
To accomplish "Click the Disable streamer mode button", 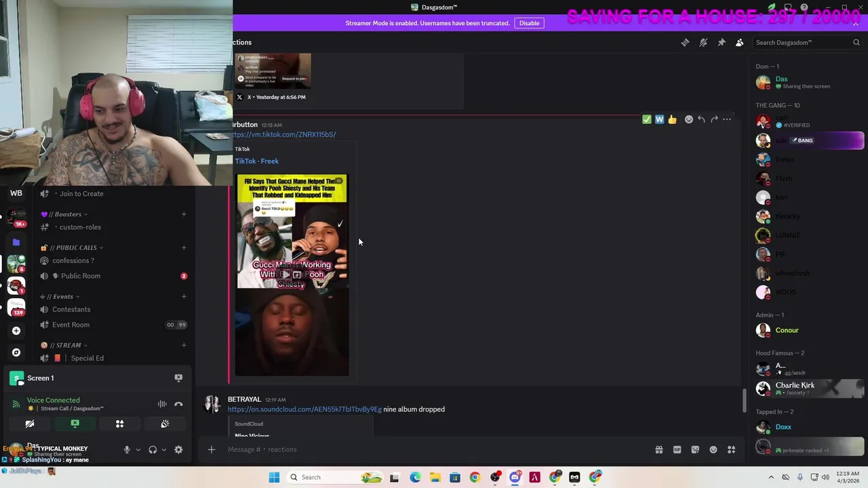I will click(x=529, y=23).
